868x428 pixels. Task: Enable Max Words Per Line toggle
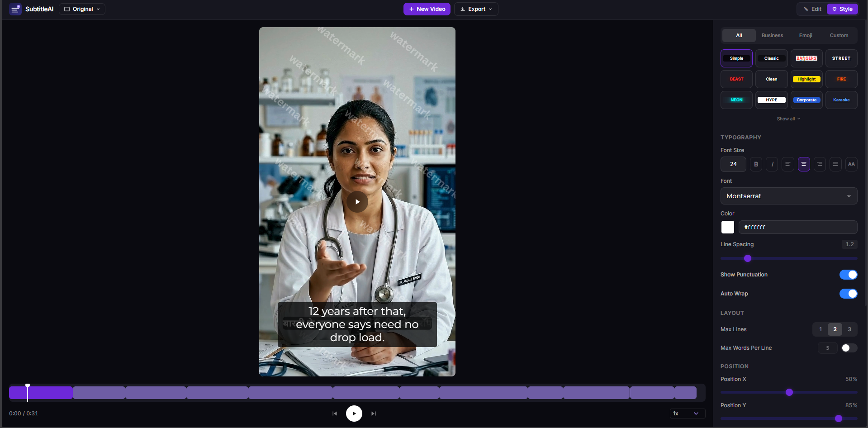[849, 348]
